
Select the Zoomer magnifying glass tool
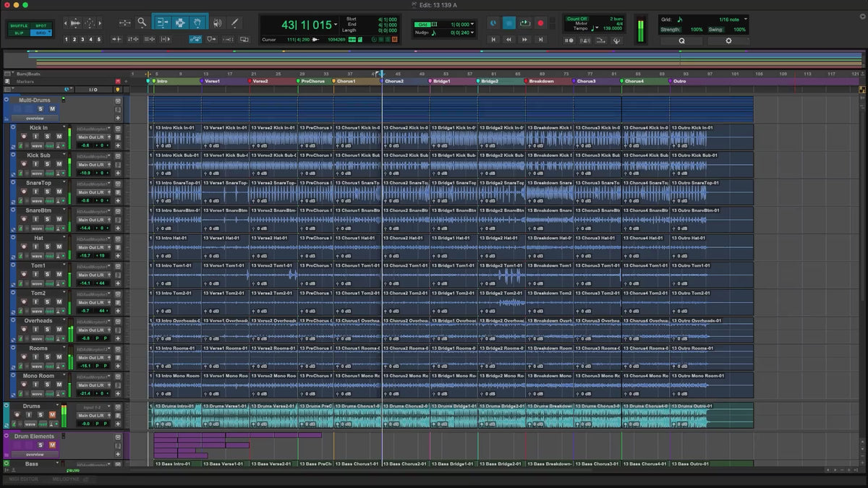pyautogui.click(x=142, y=23)
